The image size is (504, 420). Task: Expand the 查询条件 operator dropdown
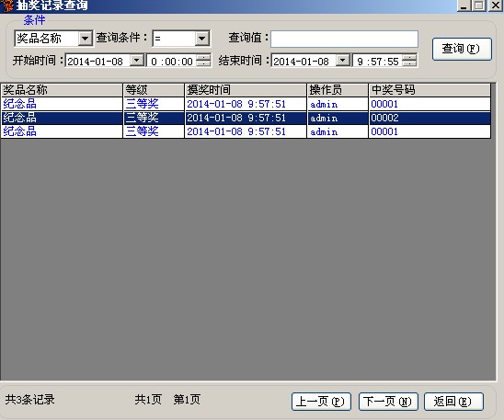(201, 39)
